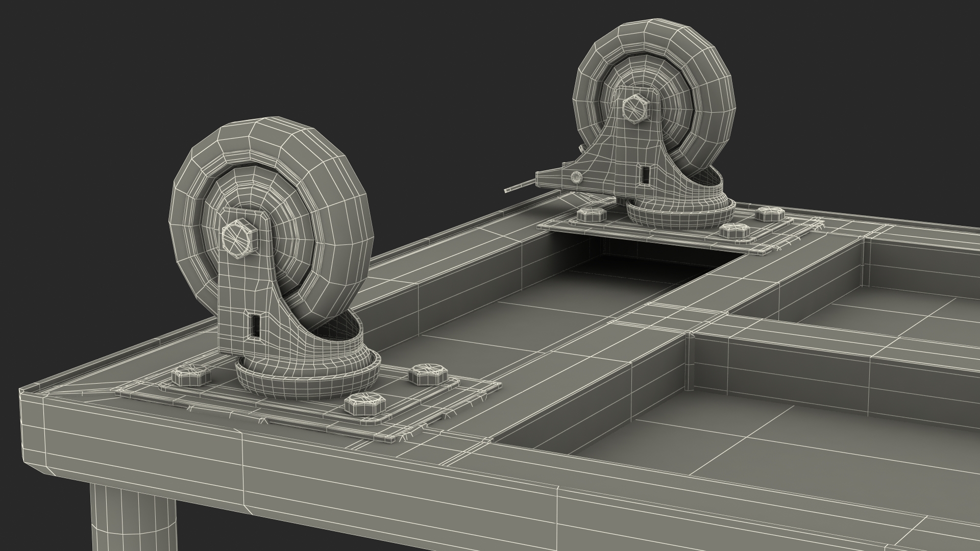The width and height of the screenshot is (980, 551).
Task: Click the table leg below the frame corner
Action: (x=133, y=518)
